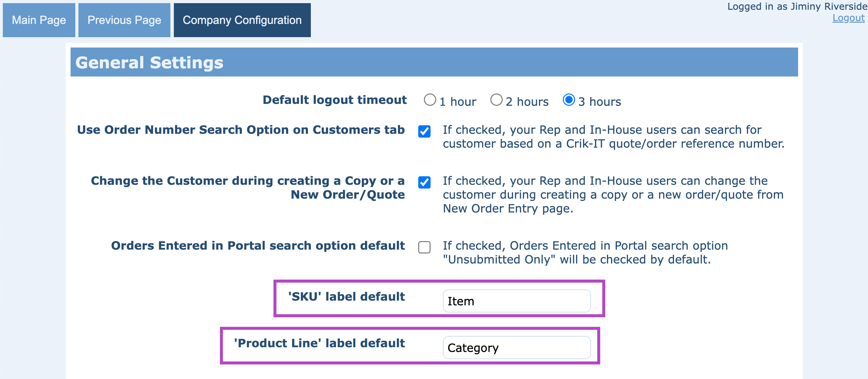Enable Orders Entered in Portal default checkbox
Image resolution: width=868 pixels, height=379 pixels.
tap(424, 247)
